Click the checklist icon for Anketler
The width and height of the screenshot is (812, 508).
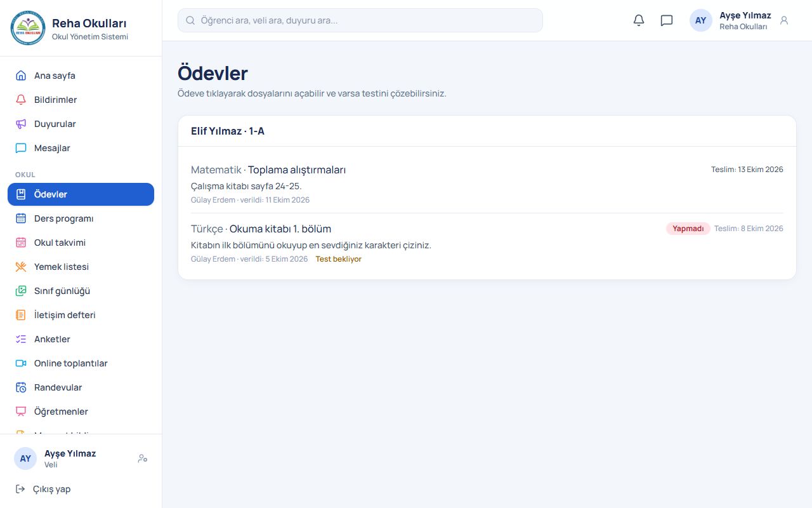coord(21,339)
